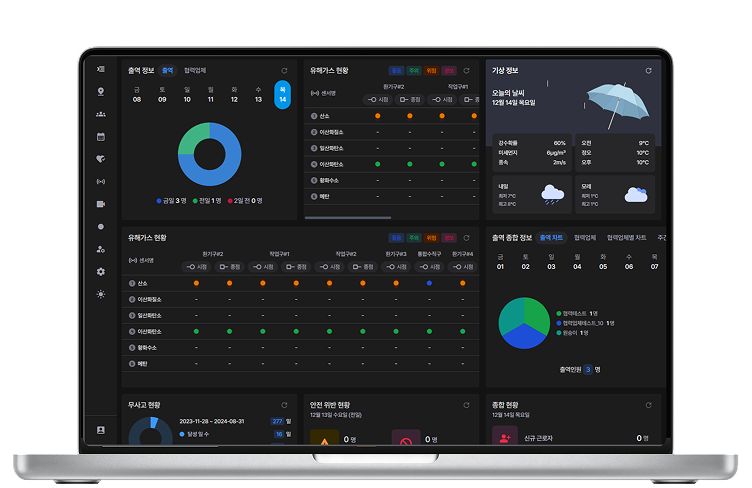
Task: Open the settings gear in the sidebar
Action: click(x=100, y=271)
